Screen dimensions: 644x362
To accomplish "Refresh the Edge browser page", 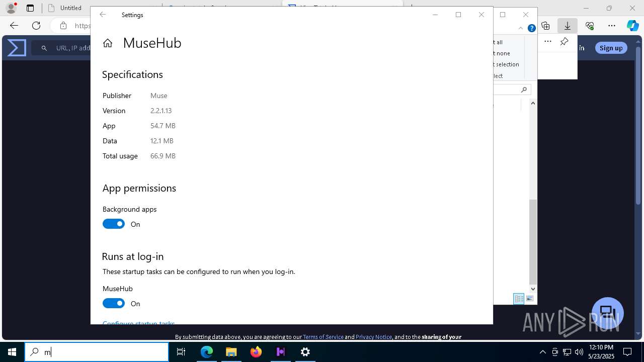I will [36, 26].
